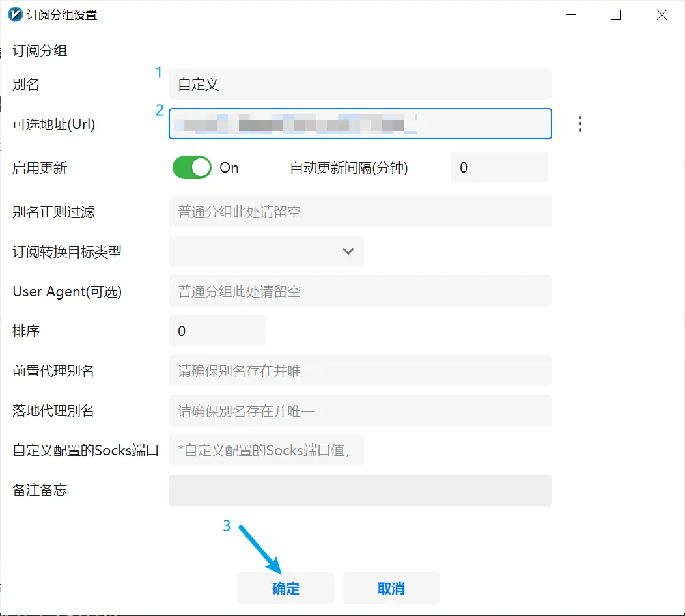Click the 订阅分组 heading text
The width and height of the screenshot is (685, 616).
pos(40,51)
